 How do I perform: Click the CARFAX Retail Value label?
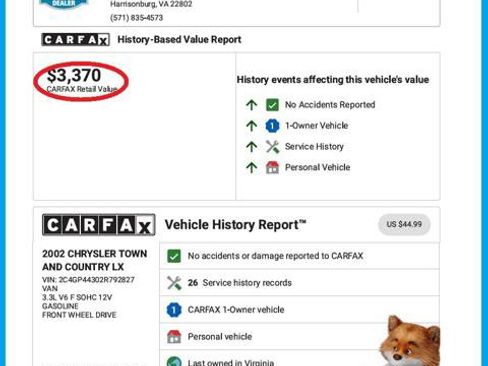(82, 89)
